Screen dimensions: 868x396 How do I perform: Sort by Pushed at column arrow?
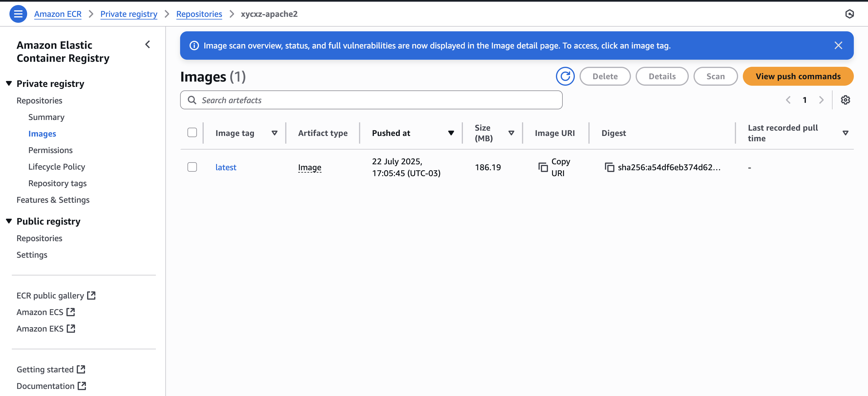point(451,133)
